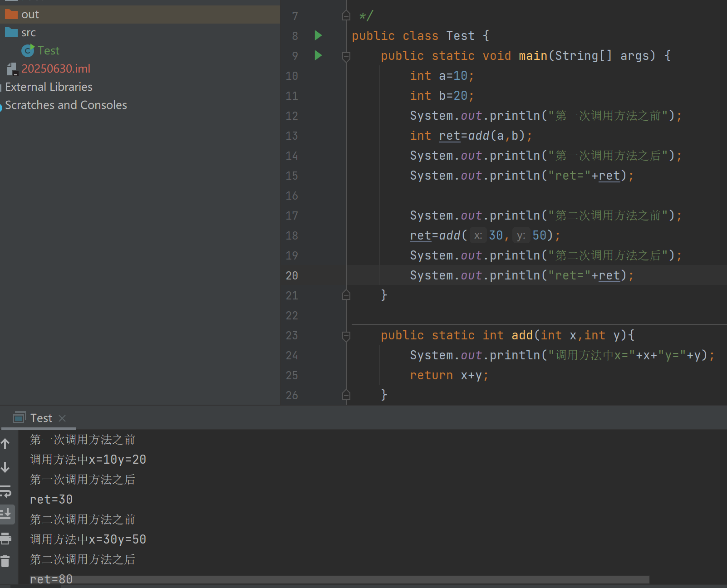Click 'int b=20;' on line 11

tap(442, 96)
